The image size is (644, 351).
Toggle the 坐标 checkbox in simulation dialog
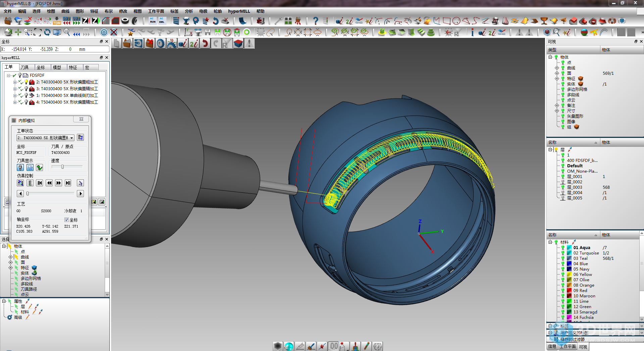click(x=66, y=220)
